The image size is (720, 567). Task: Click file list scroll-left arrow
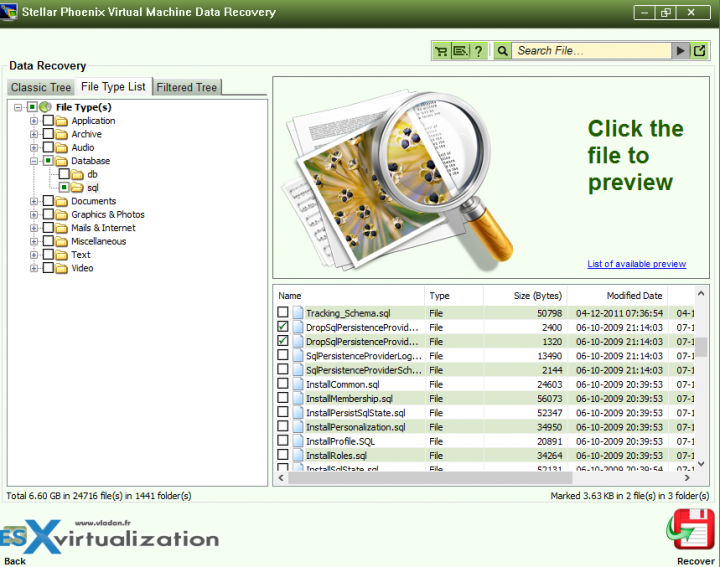pos(281,478)
